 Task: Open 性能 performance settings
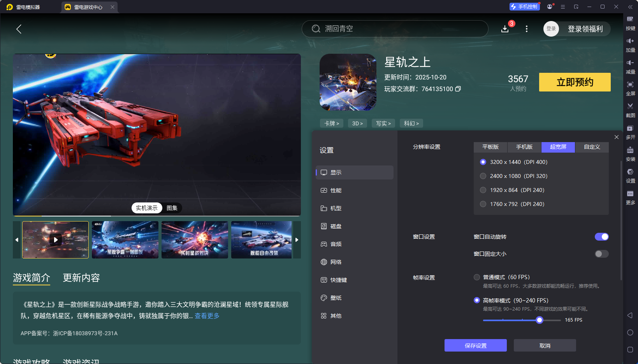tap(355, 190)
